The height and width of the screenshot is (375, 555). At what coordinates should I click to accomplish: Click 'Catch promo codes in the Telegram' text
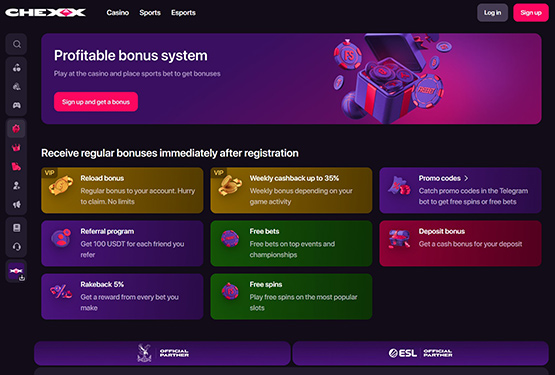pos(473,191)
